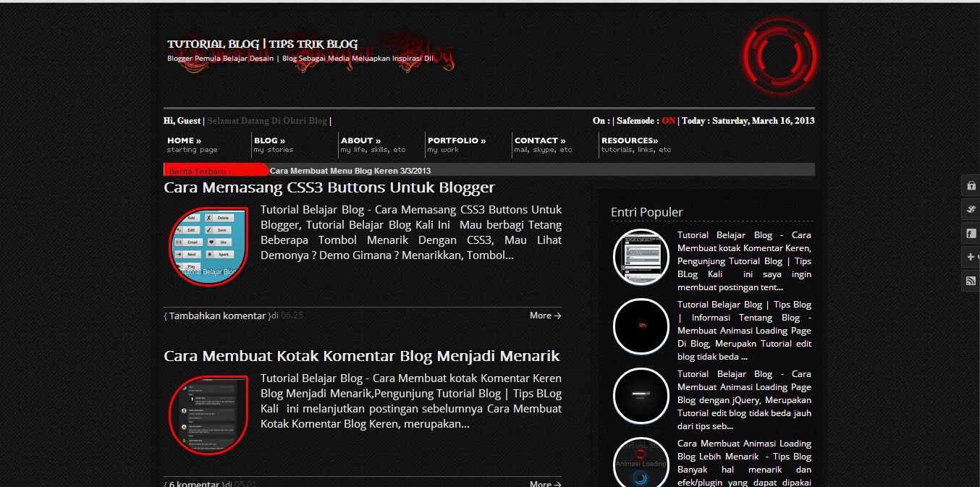
Task: Click the lock icon in the right sidebar
Action: [x=970, y=186]
